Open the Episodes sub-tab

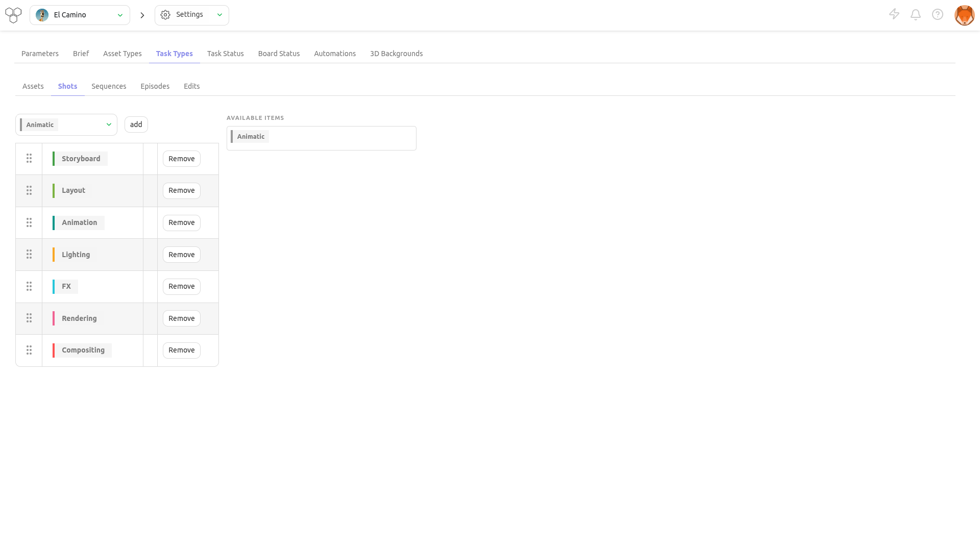click(155, 86)
